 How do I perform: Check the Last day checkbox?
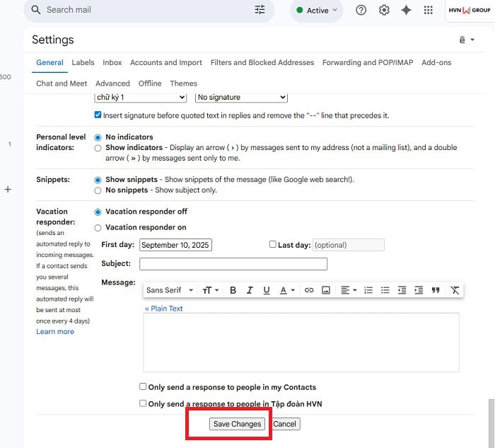tap(273, 245)
